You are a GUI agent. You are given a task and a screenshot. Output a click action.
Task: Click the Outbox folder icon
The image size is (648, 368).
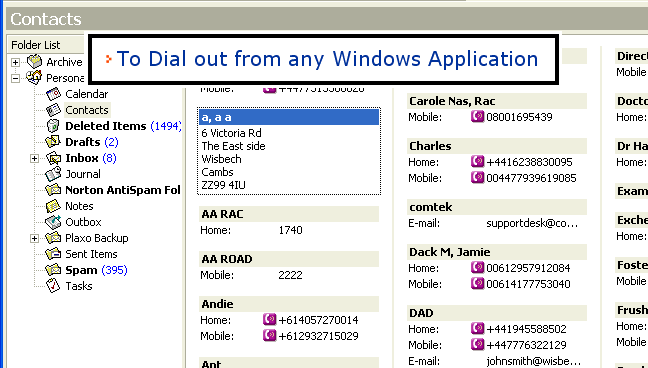[53, 222]
